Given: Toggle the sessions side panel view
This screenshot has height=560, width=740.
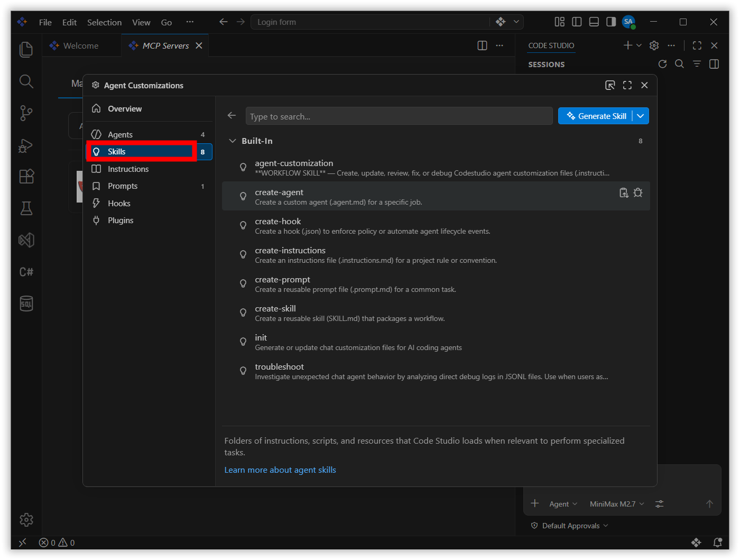Looking at the screenshot, I should tap(714, 64).
